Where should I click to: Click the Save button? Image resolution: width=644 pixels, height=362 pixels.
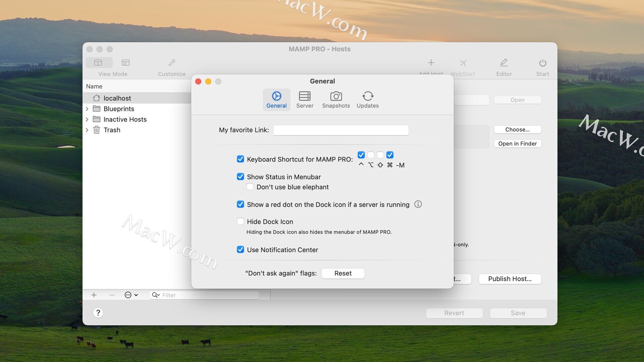518,313
